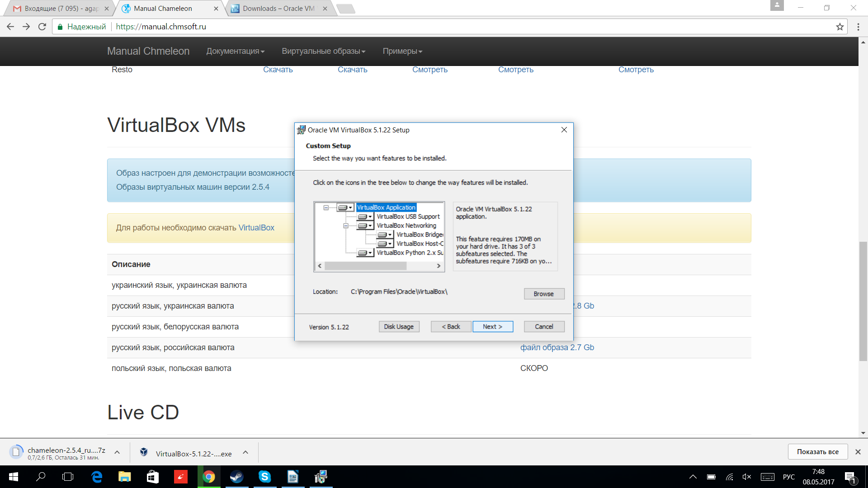Click Показать все downloads button

[x=817, y=452]
